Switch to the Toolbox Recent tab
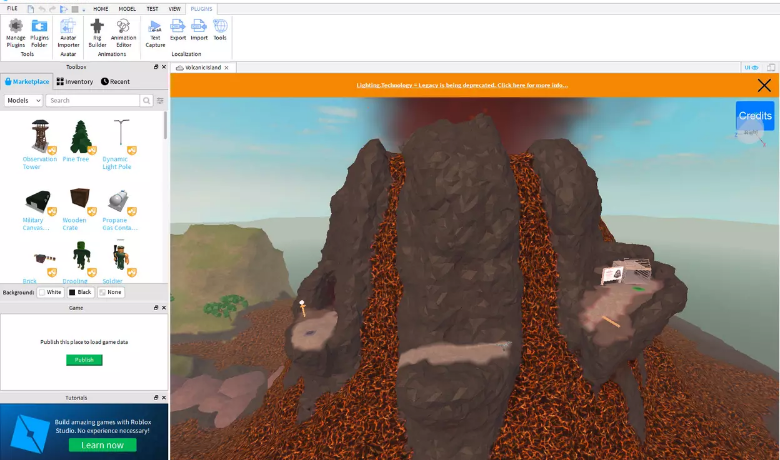This screenshot has width=780, height=460. (x=115, y=82)
